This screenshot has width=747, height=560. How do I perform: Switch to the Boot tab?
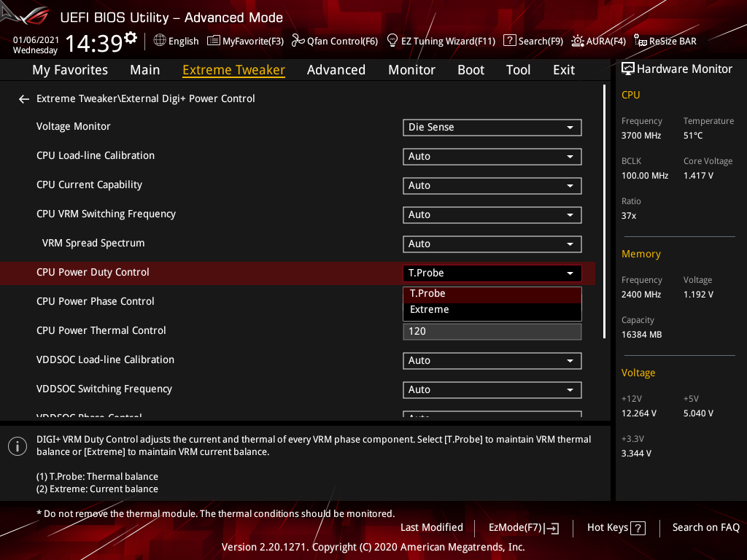click(x=471, y=70)
